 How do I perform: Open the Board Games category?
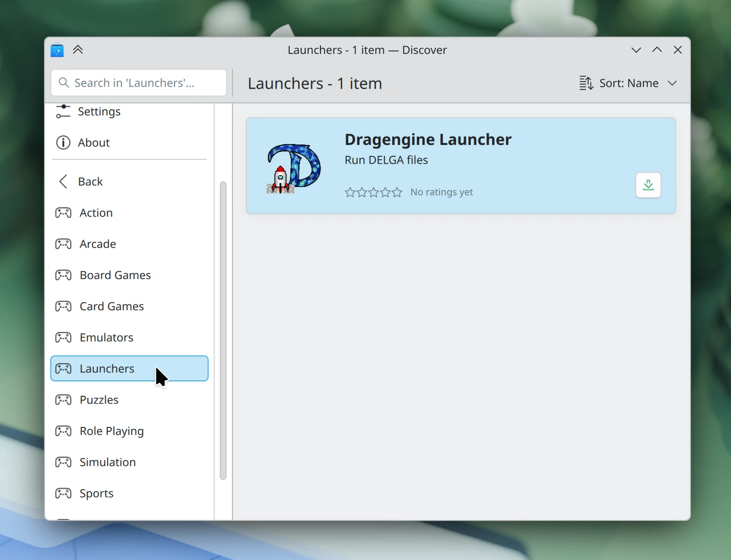point(115,275)
